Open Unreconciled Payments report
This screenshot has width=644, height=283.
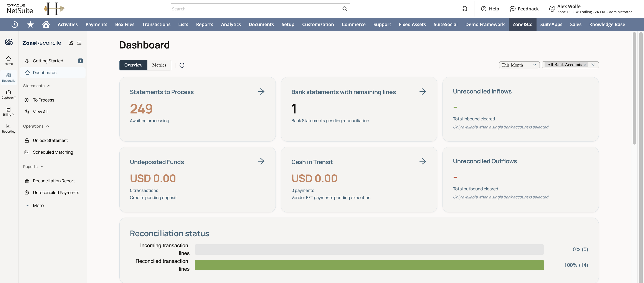coord(53,193)
